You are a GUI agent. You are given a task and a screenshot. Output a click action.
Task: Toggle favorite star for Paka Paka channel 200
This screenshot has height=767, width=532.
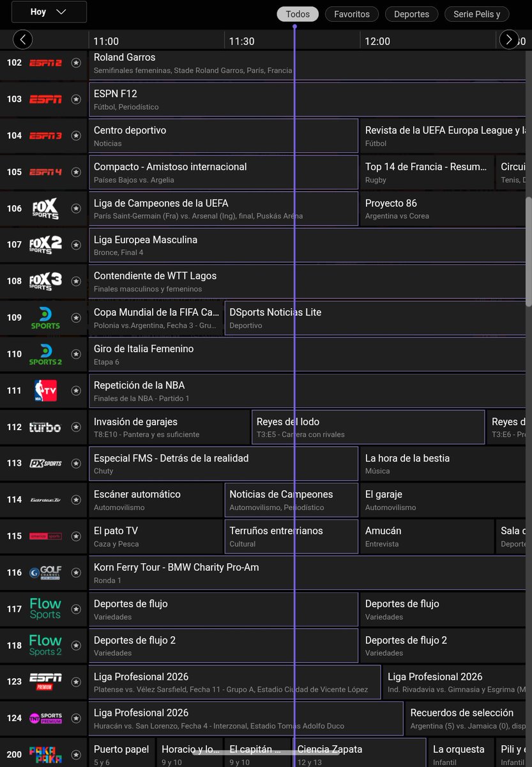[x=76, y=755]
